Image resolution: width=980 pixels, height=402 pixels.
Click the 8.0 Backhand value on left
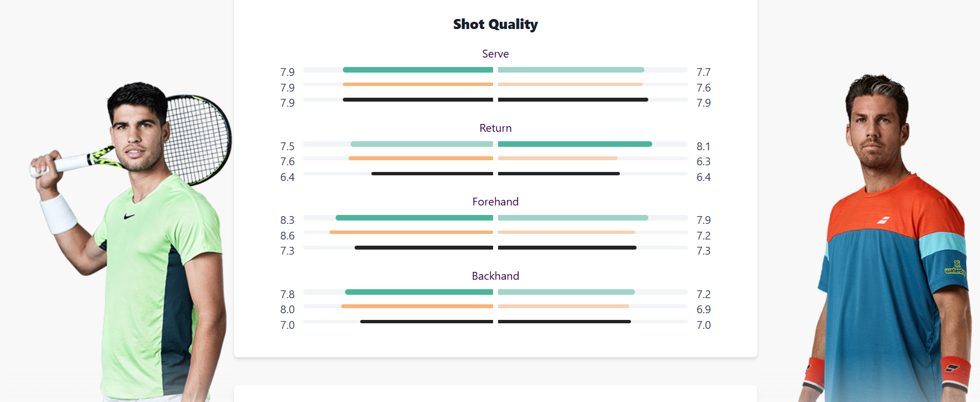pyautogui.click(x=287, y=309)
